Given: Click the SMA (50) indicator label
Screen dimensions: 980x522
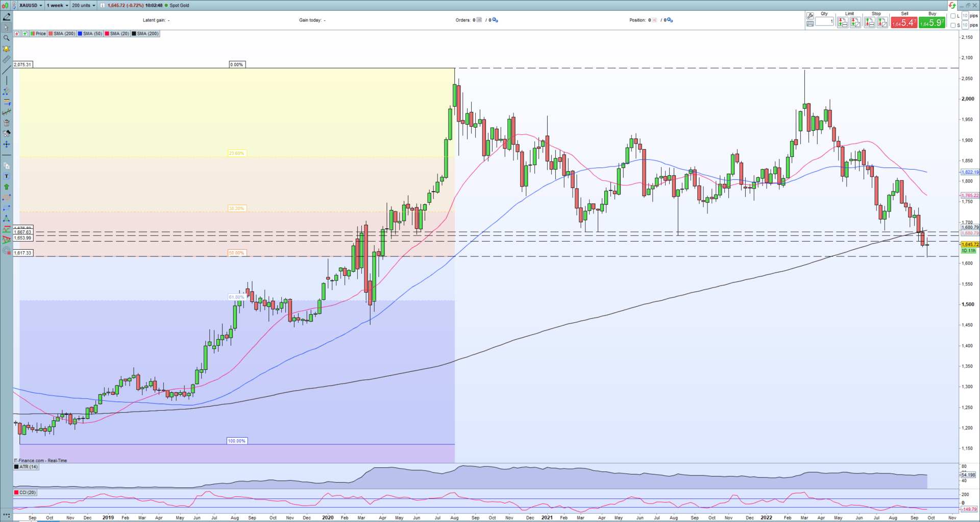Looking at the screenshot, I should pos(90,34).
